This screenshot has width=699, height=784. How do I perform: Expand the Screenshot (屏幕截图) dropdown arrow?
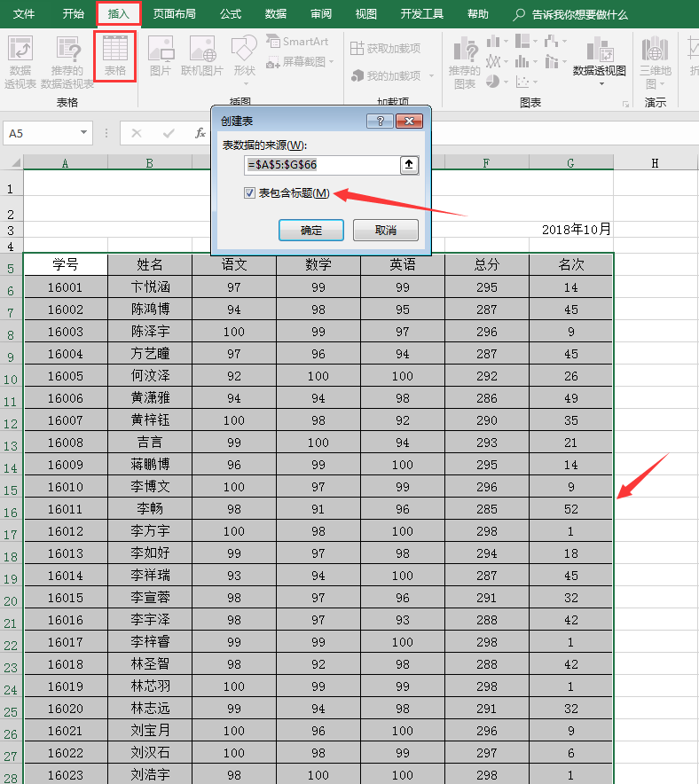332,62
